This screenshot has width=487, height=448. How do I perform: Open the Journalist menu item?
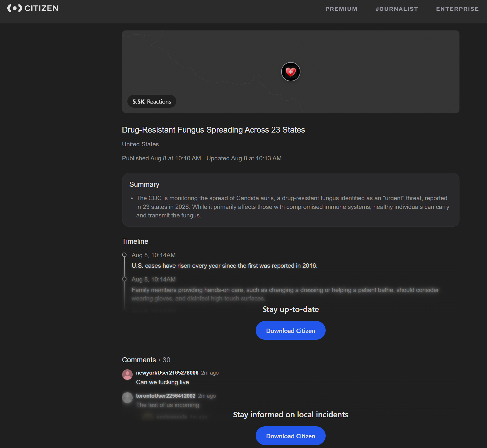397,9
